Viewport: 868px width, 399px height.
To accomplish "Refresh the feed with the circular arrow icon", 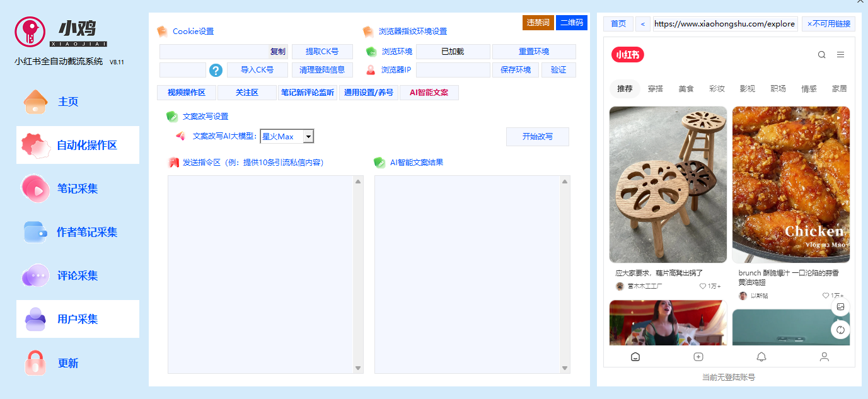I will [x=841, y=330].
